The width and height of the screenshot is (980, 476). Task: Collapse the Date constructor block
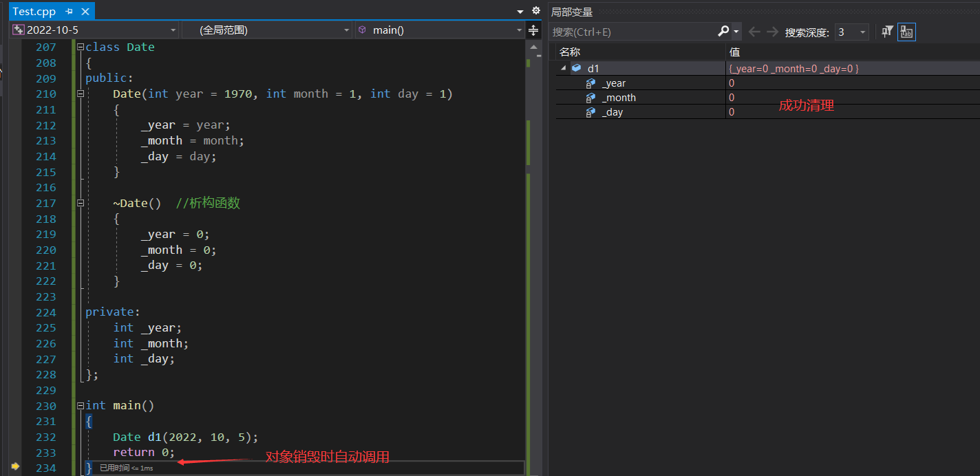pyautogui.click(x=81, y=94)
